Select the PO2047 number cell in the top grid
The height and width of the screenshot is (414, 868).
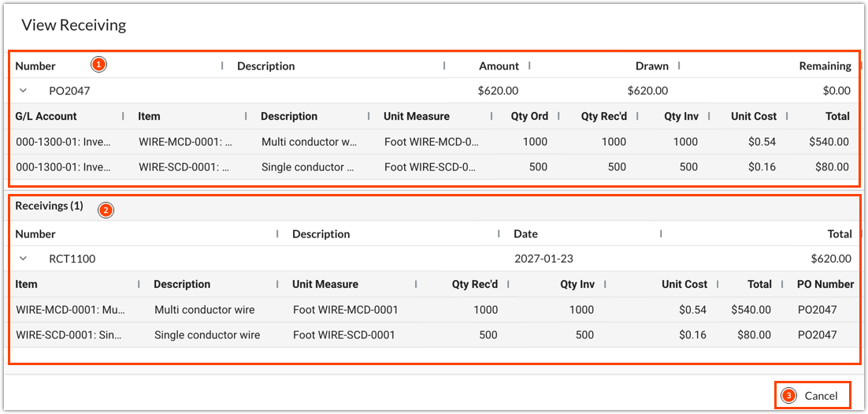[x=70, y=91]
